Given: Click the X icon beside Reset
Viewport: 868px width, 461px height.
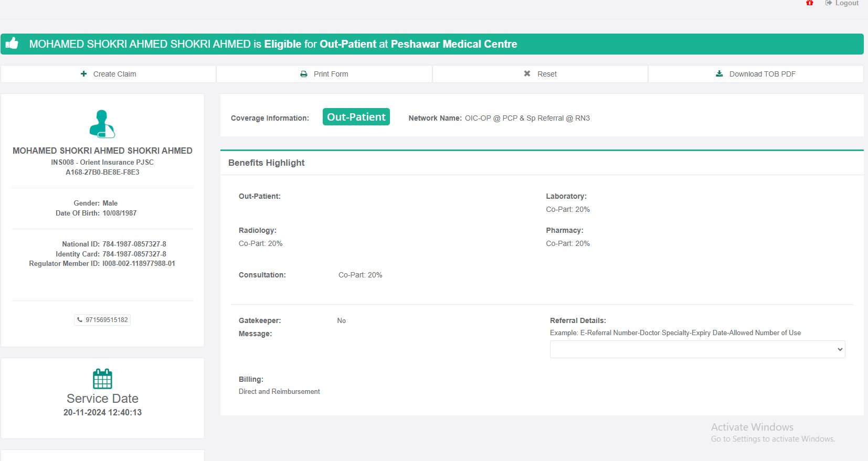Looking at the screenshot, I should point(527,74).
